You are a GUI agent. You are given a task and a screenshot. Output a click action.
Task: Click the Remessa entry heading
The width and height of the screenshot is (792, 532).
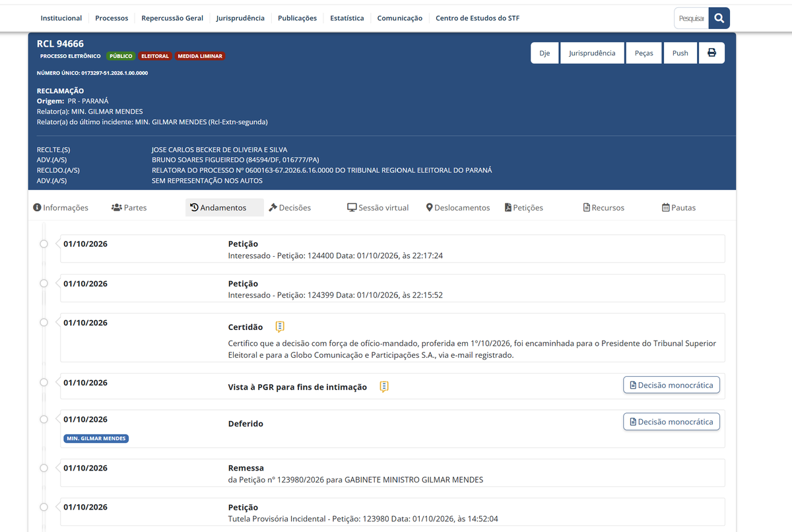246,468
